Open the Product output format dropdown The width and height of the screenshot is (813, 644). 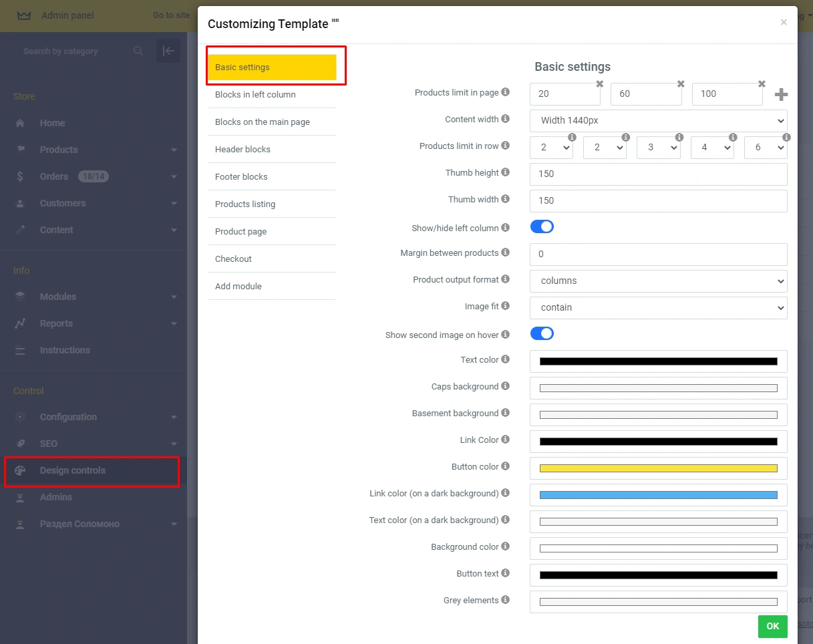[658, 281]
